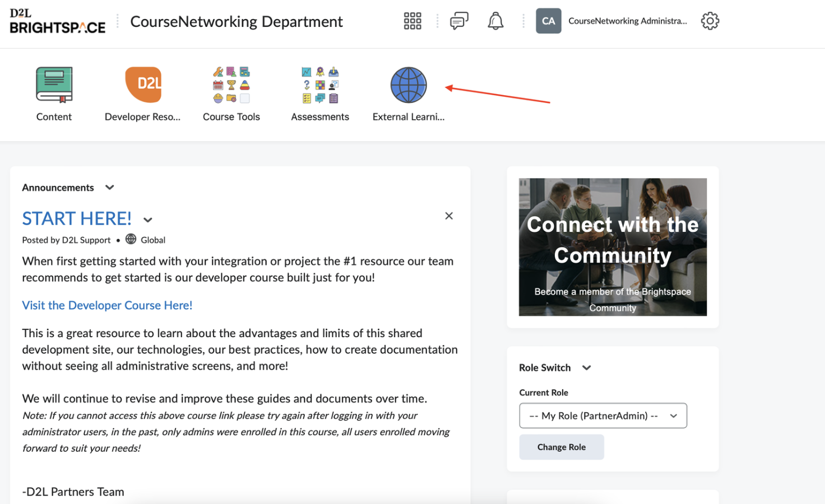Click the CA user avatar
The width and height of the screenshot is (825, 504).
(548, 21)
